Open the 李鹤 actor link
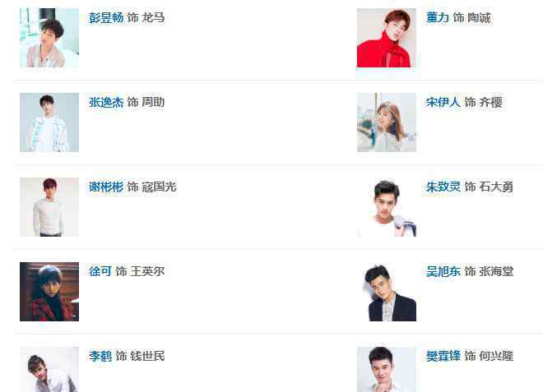Viewport: 543px width, 392px height. [100, 356]
